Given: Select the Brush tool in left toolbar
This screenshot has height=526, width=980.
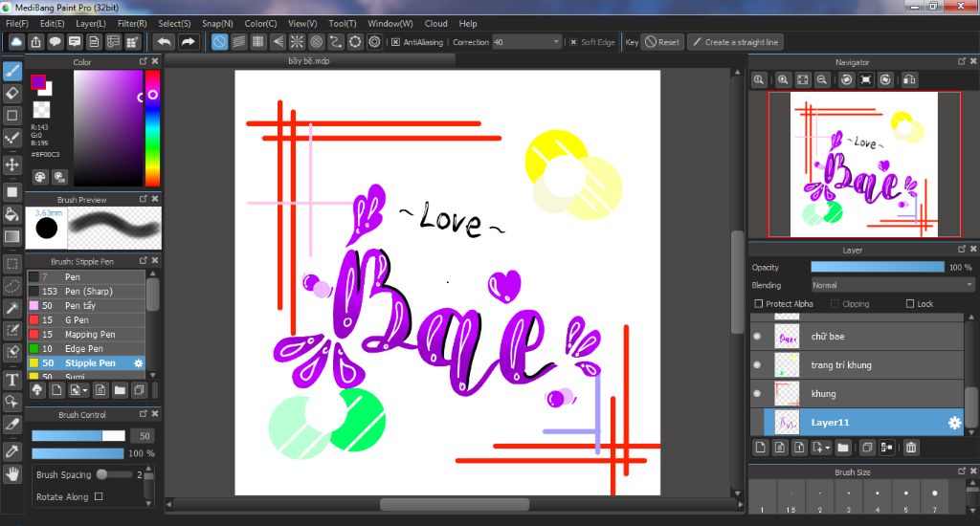Looking at the screenshot, I should (11, 71).
